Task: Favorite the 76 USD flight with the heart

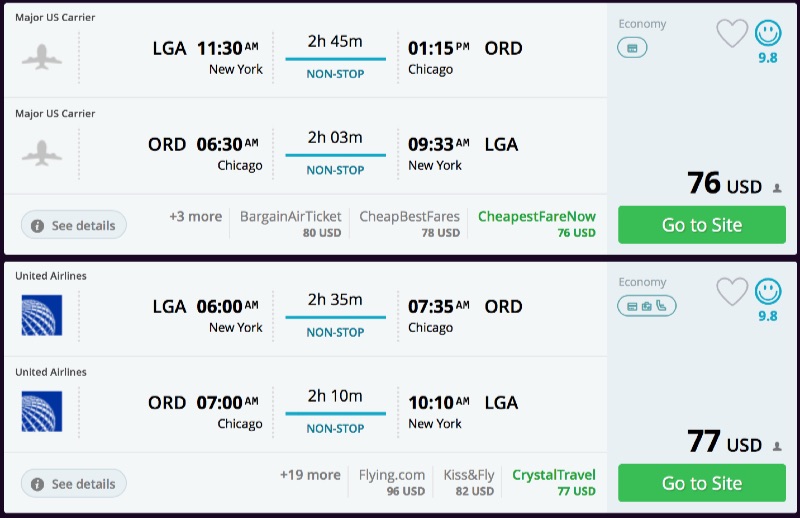Action: pos(732,34)
